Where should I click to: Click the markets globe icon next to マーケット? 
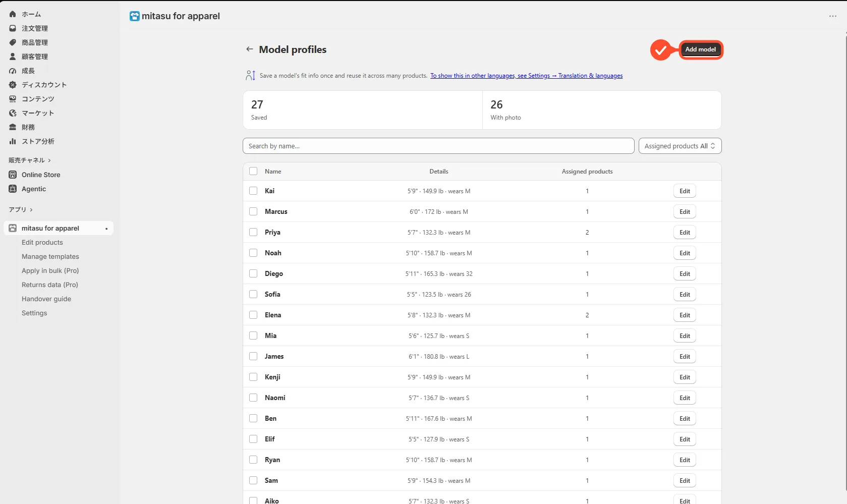tap(13, 113)
